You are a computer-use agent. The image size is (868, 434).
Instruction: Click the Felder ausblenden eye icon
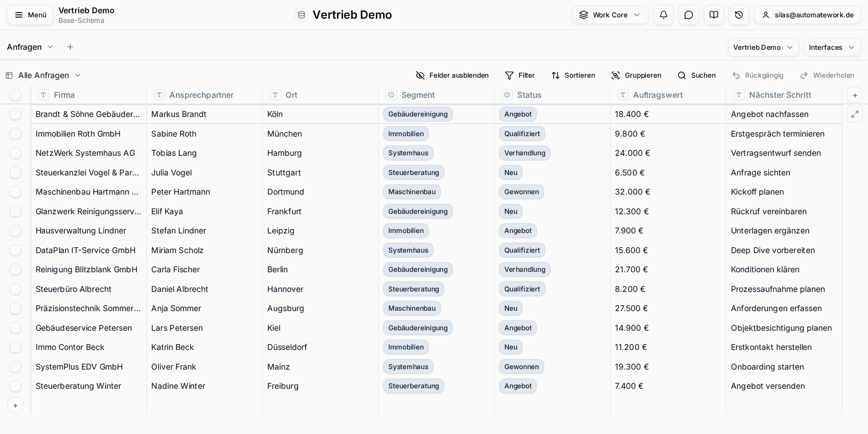point(420,75)
